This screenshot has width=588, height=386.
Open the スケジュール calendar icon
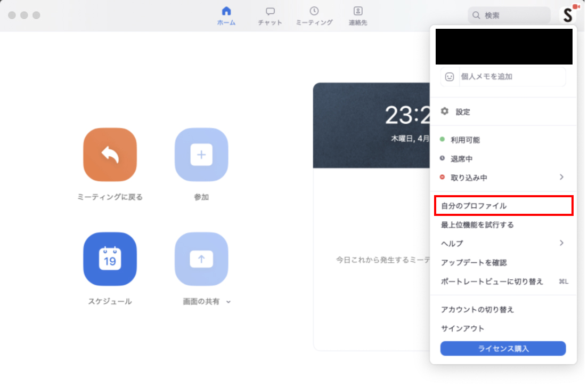110,259
